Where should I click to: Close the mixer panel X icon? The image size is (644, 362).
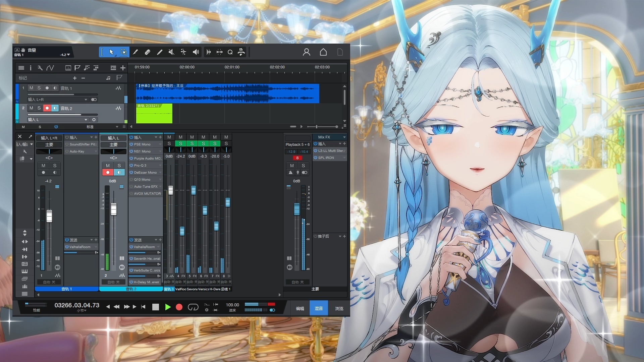point(20,136)
